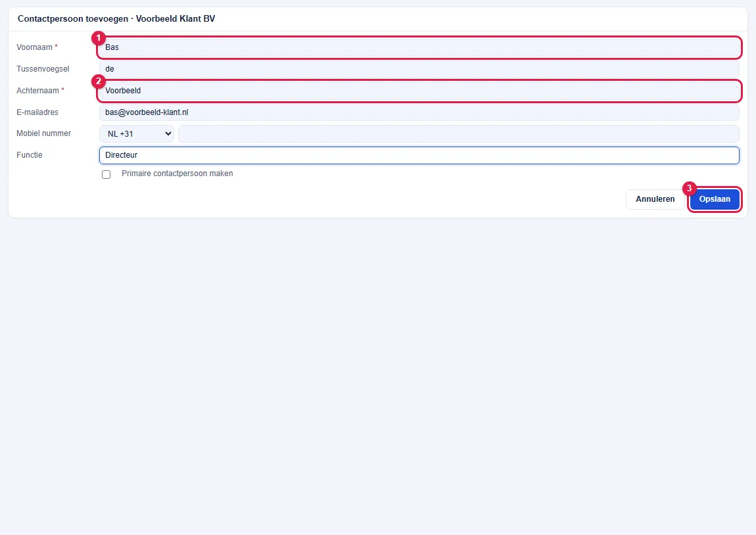Click the 'Mobiel nummer' label text
This screenshot has height=535, width=756.
[x=44, y=133]
